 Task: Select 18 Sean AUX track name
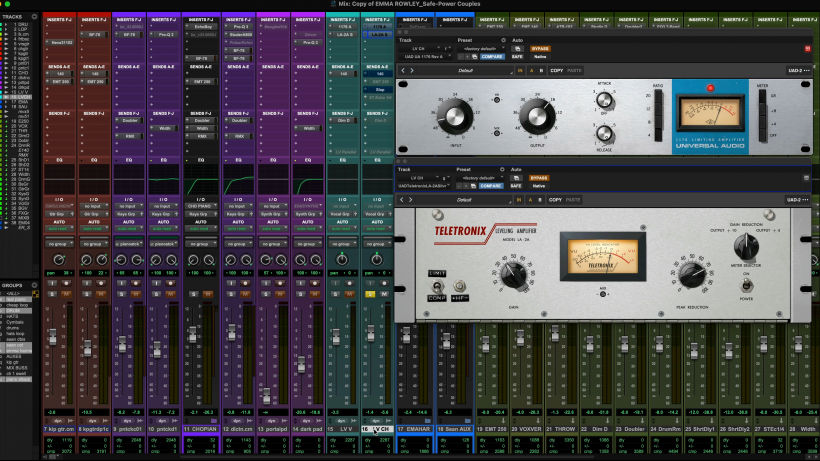(x=454, y=429)
